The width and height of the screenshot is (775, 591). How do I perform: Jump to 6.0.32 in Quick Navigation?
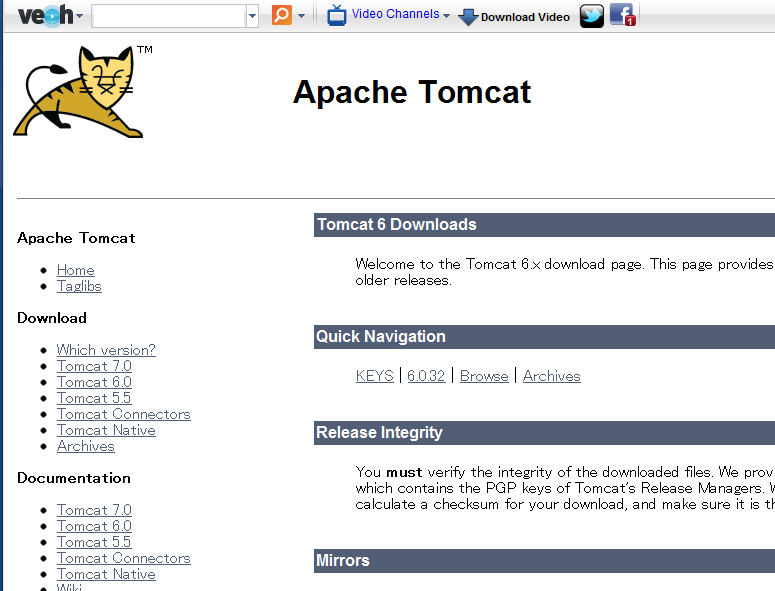[x=426, y=376]
